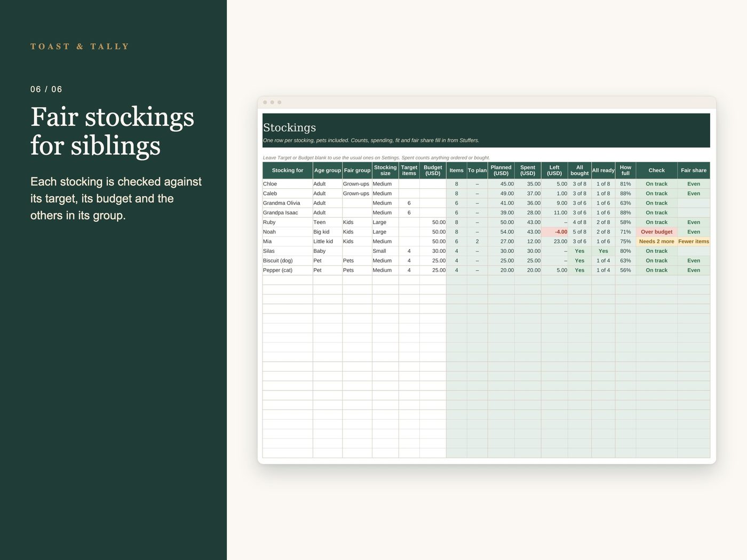Image resolution: width=747 pixels, height=560 pixels.
Task: Select the 'Stocking size' header cell
Action: 385,171
